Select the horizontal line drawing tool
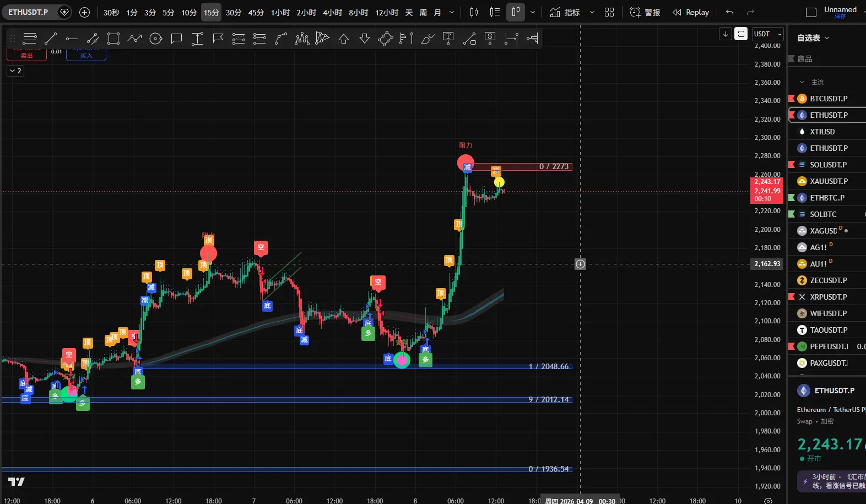 click(x=72, y=39)
